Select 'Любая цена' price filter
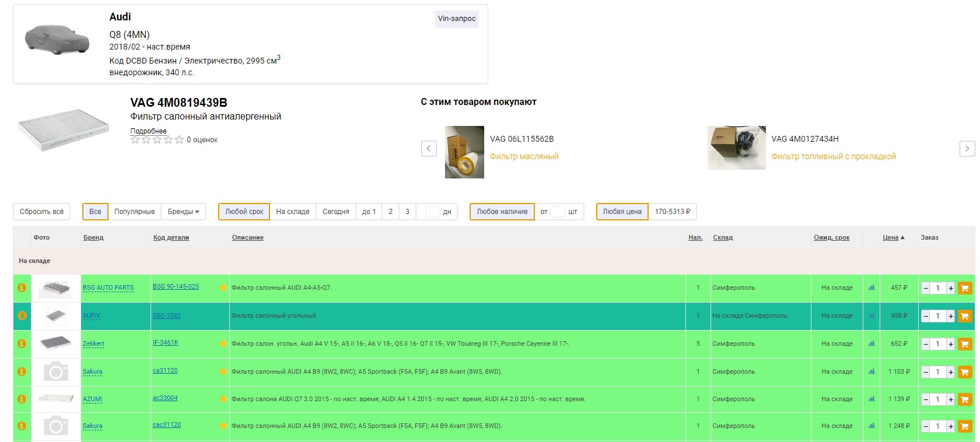 tap(622, 212)
